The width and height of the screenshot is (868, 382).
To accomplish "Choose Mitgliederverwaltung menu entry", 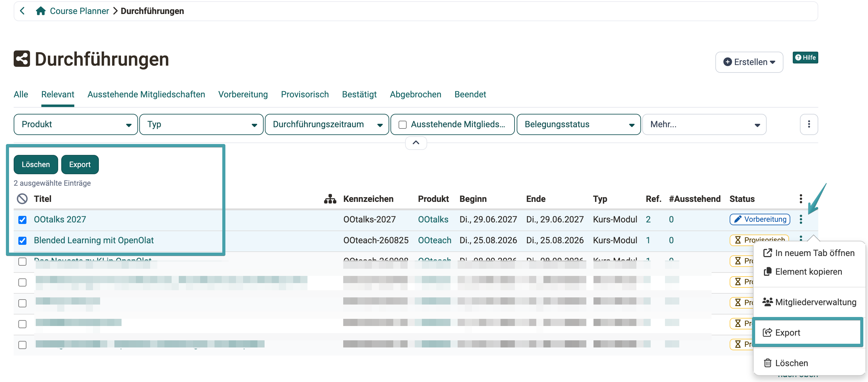I will [809, 302].
